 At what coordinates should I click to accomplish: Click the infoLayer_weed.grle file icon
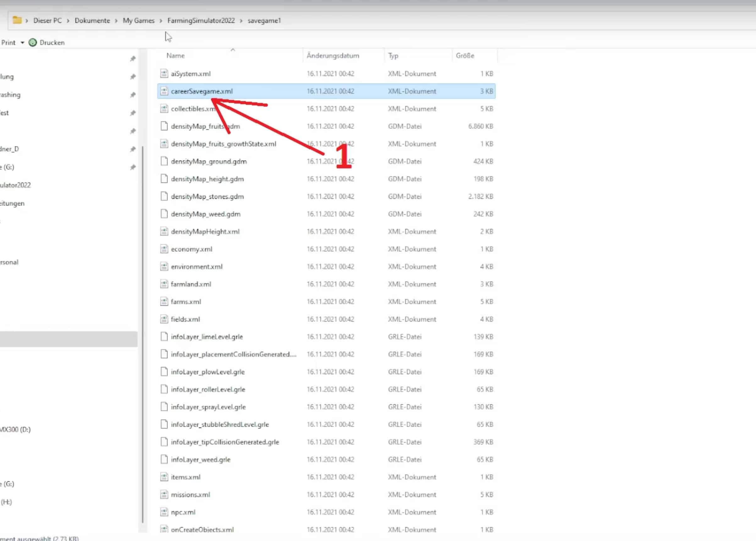point(164,459)
